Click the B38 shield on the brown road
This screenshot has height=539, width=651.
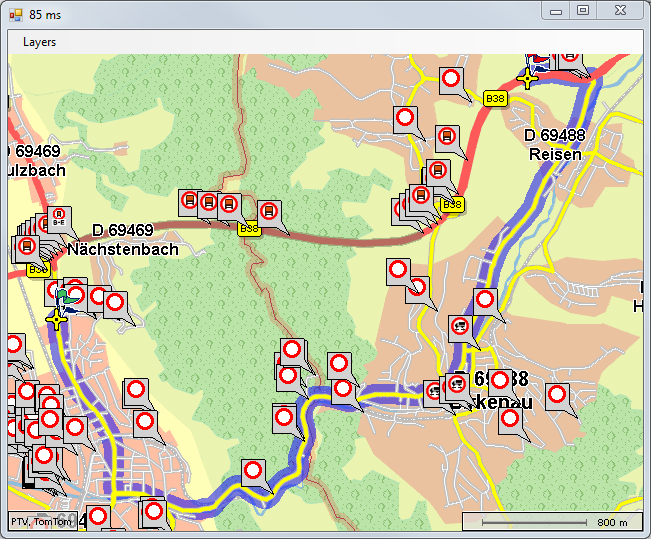[248, 229]
